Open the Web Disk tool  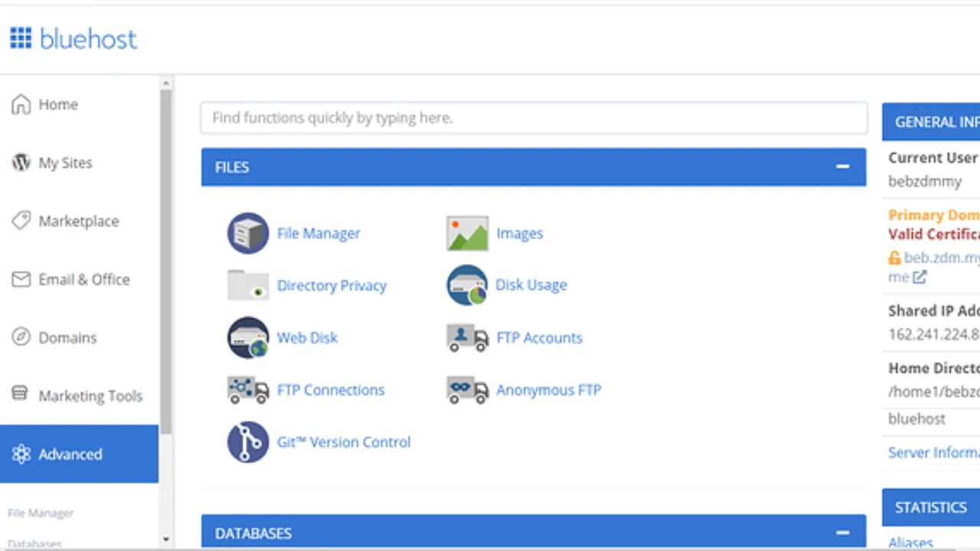[x=247, y=337]
